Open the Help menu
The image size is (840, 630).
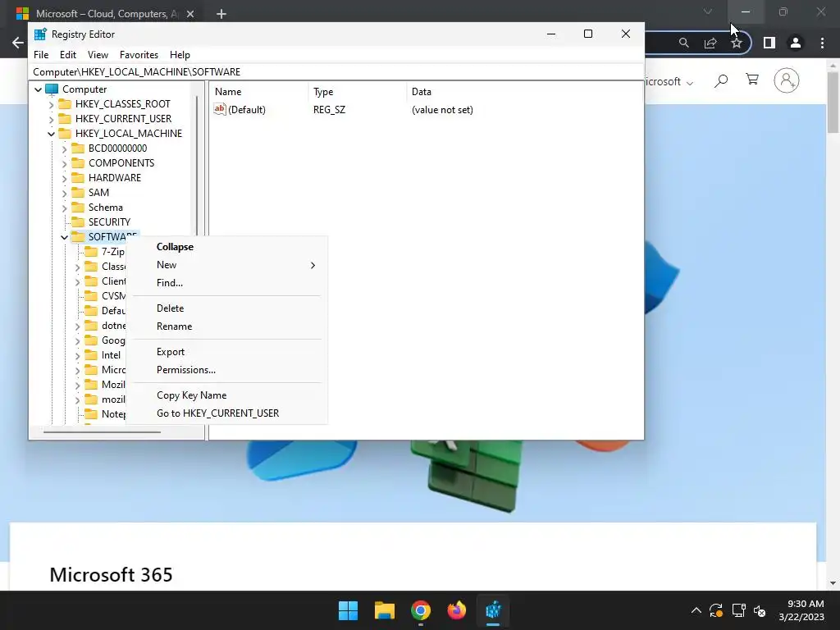click(x=180, y=55)
